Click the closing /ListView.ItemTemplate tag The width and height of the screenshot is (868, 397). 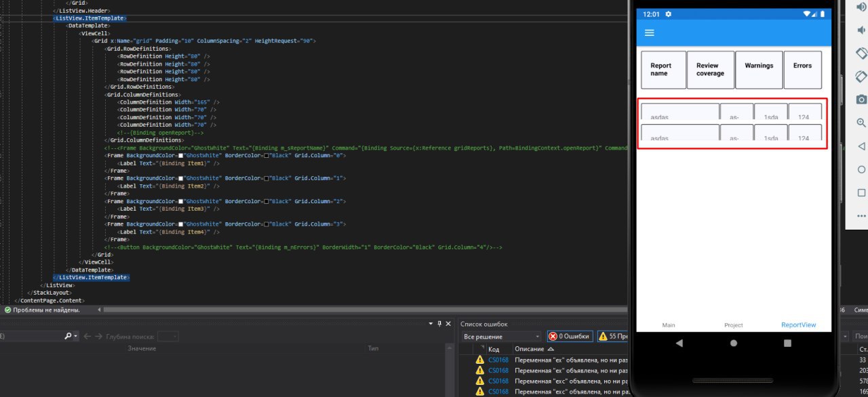click(x=91, y=277)
